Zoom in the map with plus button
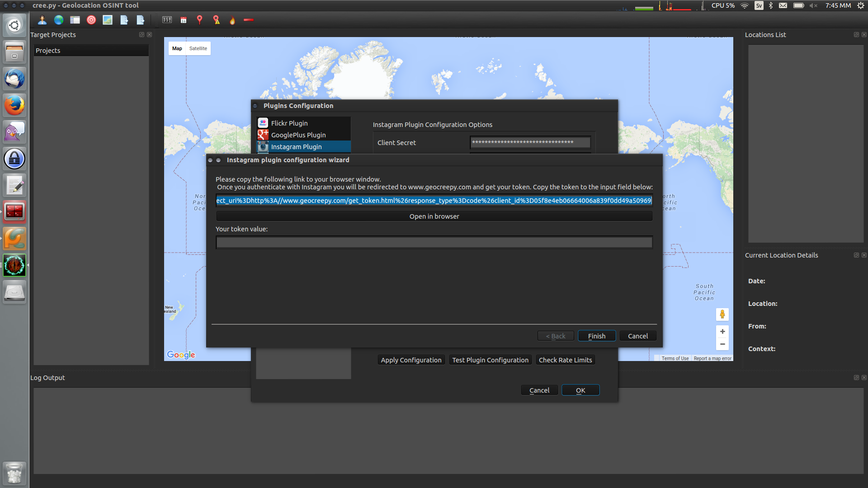 (722, 332)
